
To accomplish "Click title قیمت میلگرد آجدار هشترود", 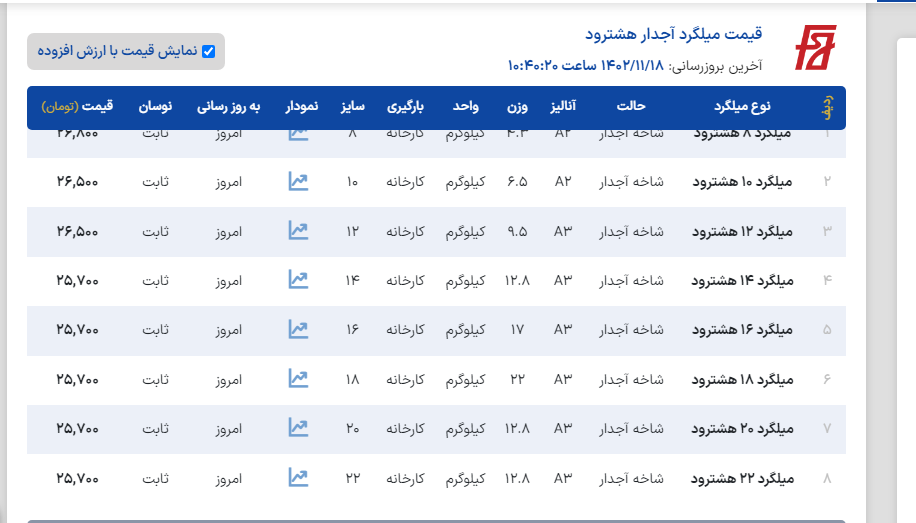I will point(673,34).
